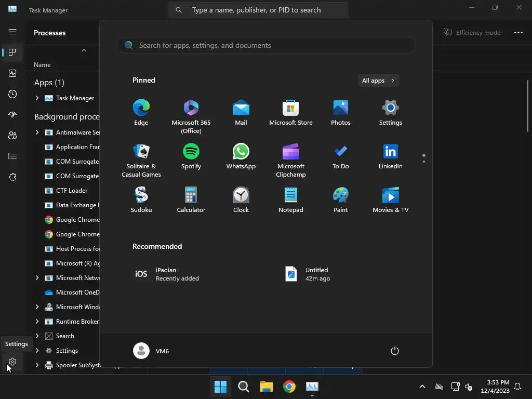The height and width of the screenshot is (399, 532).
Task: Expand the Microsoft Windows process row
Action: pos(37,307)
